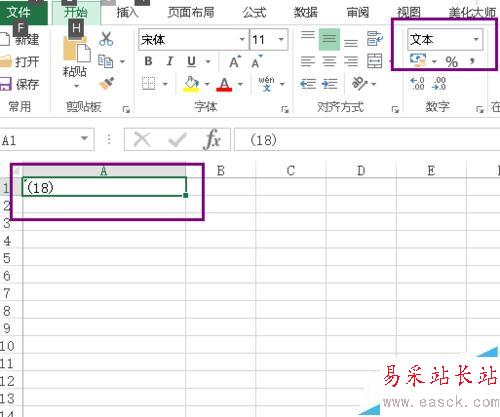Align text left

pos(308,61)
